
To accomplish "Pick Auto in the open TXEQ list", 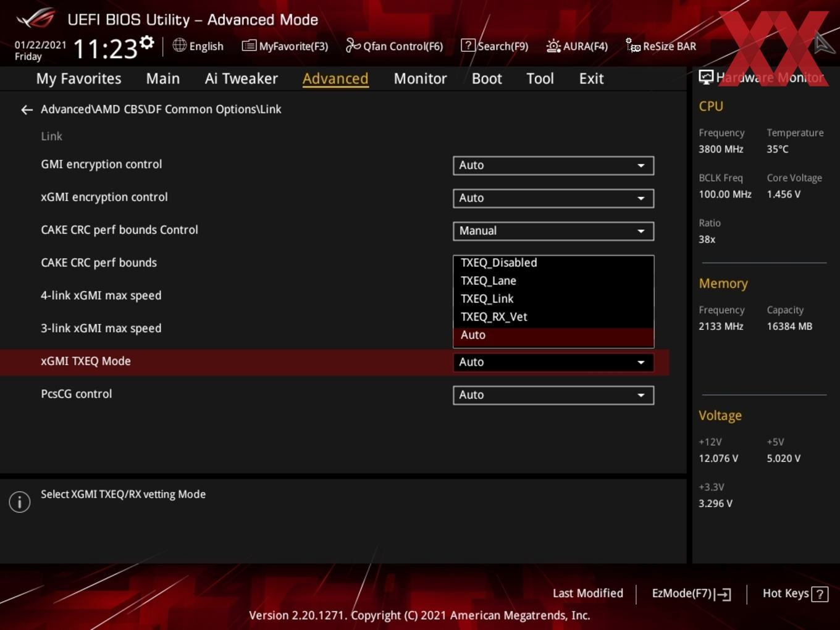I will tap(553, 335).
